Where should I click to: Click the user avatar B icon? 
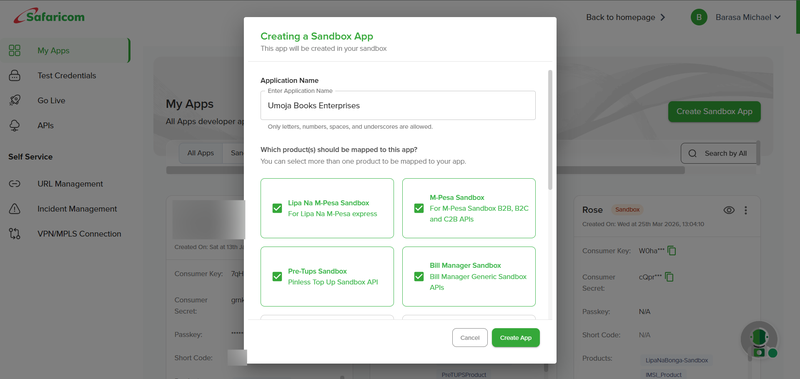[699, 17]
